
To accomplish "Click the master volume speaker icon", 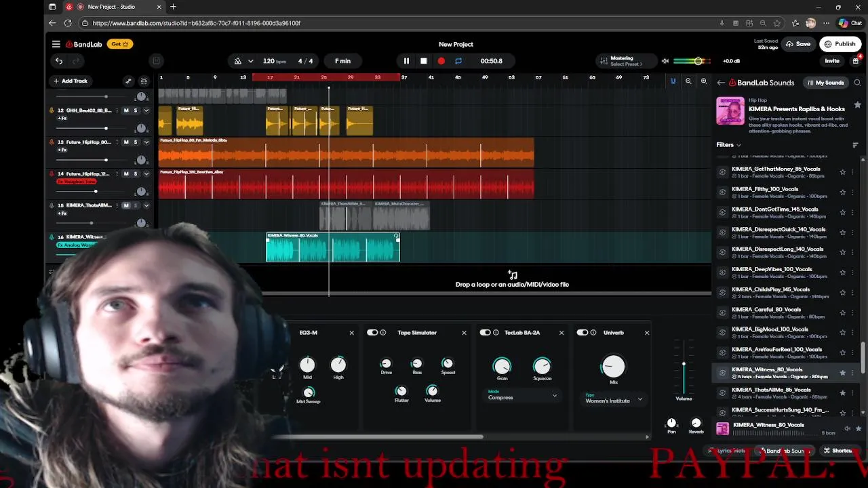I will 665,61.
